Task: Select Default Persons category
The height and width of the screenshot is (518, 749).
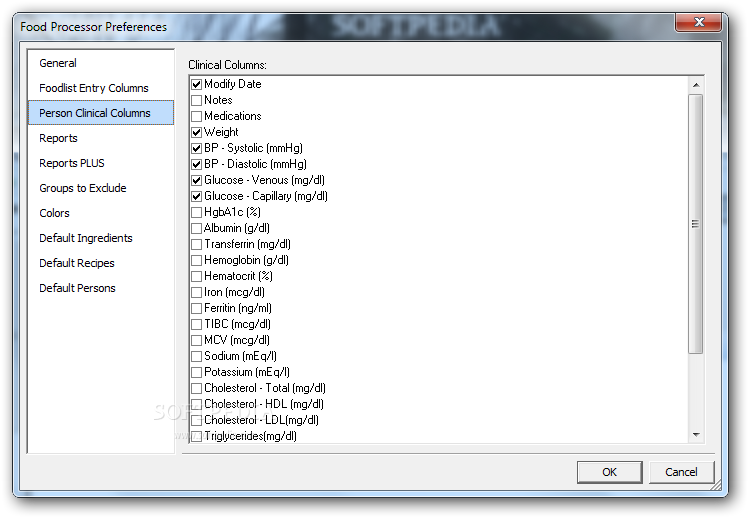Action: (101, 288)
